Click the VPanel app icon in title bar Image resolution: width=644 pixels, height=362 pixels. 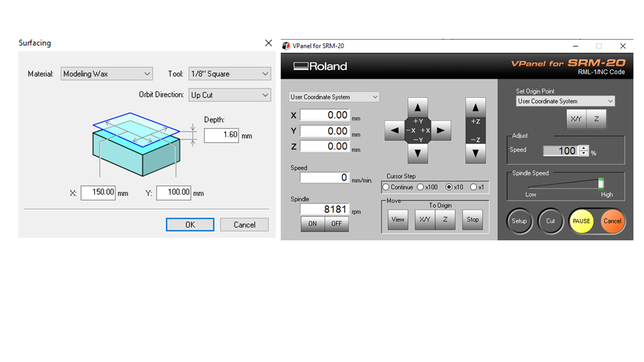[286, 46]
